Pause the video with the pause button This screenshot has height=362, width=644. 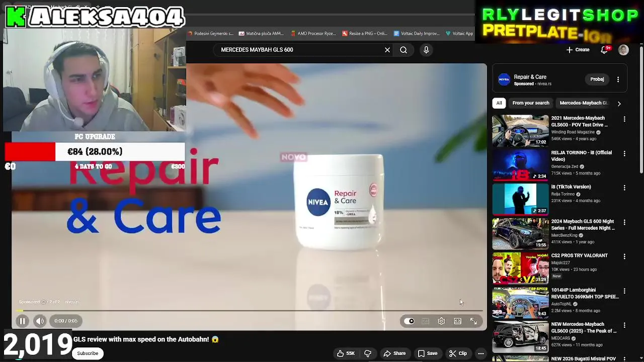(22, 321)
